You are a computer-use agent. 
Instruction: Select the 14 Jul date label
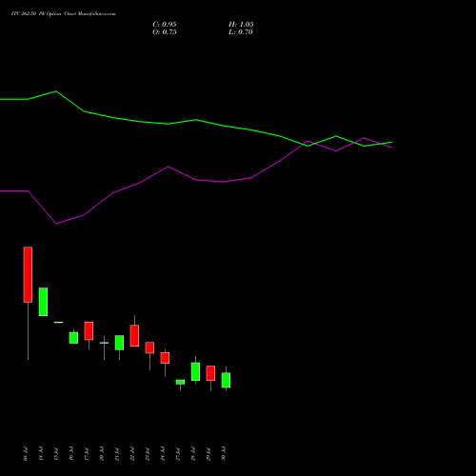click(41, 453)
